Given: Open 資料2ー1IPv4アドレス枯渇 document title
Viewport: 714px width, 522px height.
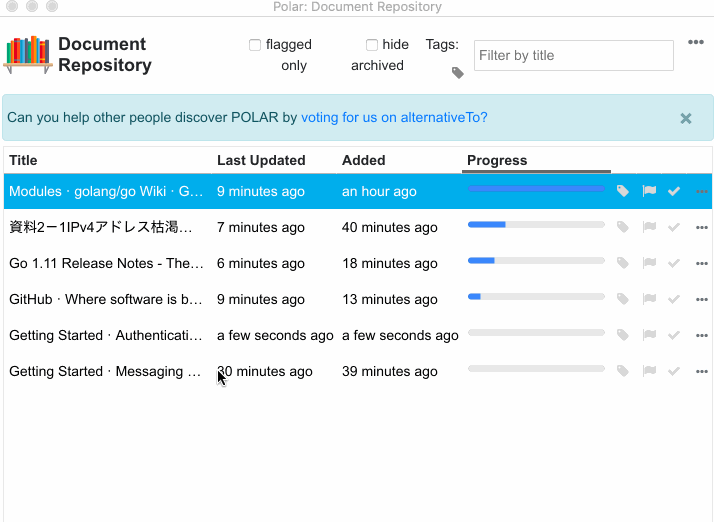Looking at the screenshot, I should coord(101,227).
